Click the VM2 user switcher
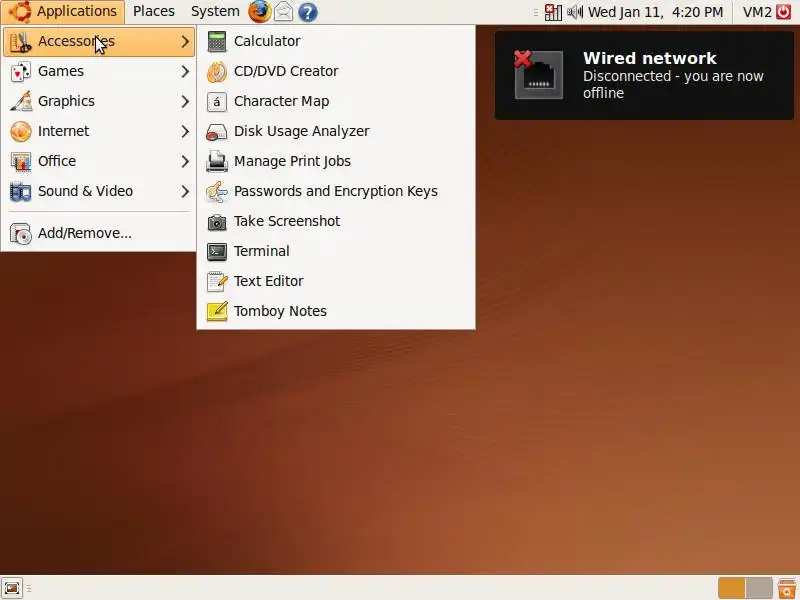Viewport: 800px width, 600px height. (x=757, y=12)
